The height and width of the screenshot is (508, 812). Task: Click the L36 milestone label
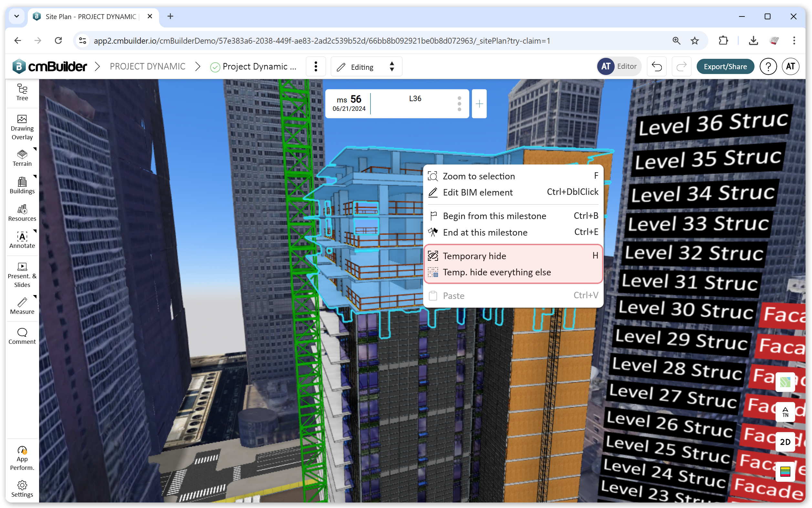415,99
